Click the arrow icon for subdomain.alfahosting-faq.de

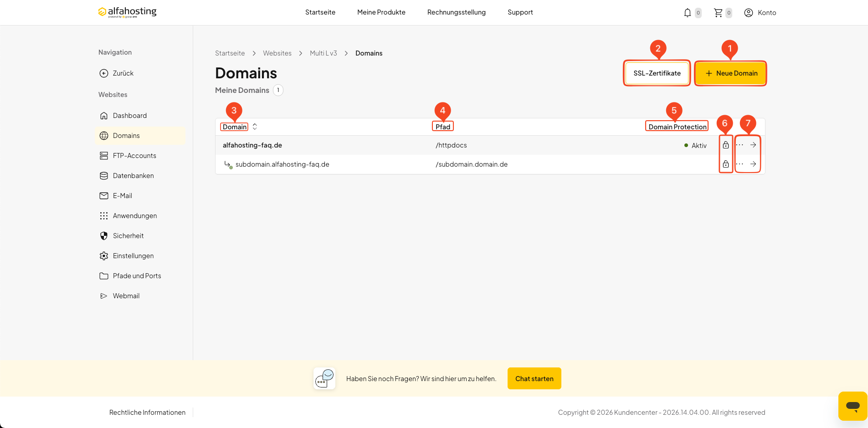(753, 164)
